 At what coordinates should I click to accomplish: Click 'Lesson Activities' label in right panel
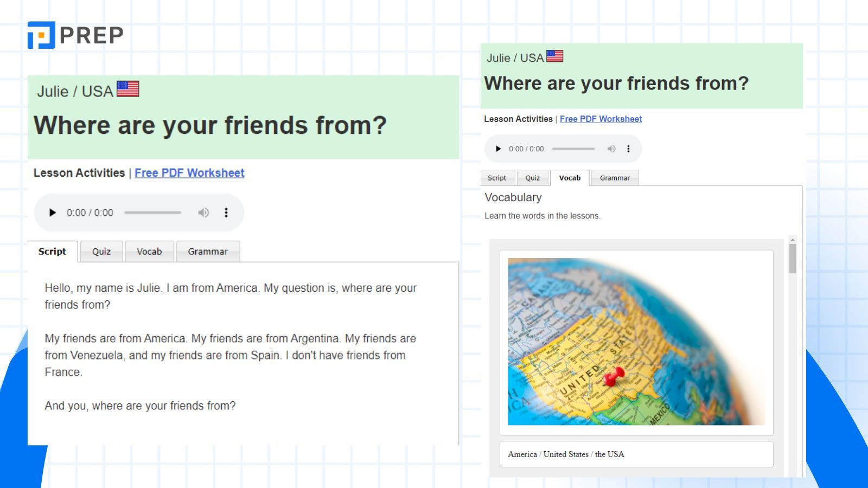coord(518,119)
